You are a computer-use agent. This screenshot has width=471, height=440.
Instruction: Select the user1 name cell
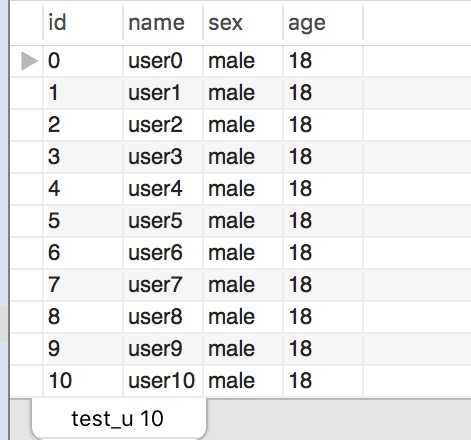163,93
